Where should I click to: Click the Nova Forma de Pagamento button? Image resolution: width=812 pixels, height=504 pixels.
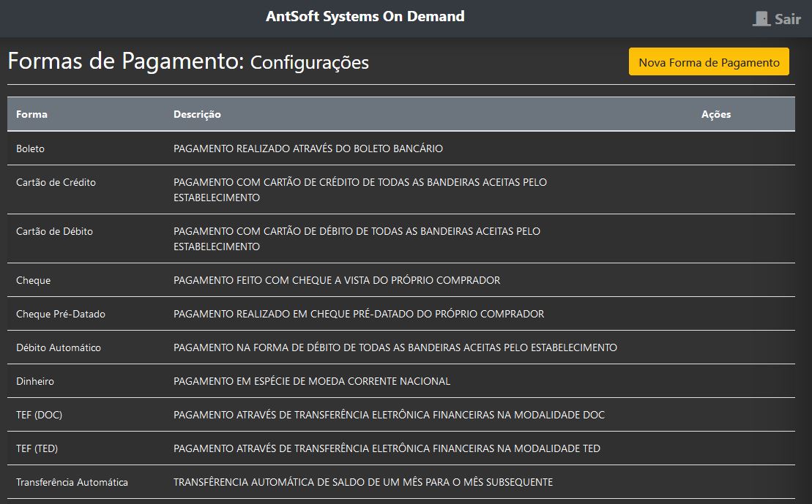(x=709, y=62)
